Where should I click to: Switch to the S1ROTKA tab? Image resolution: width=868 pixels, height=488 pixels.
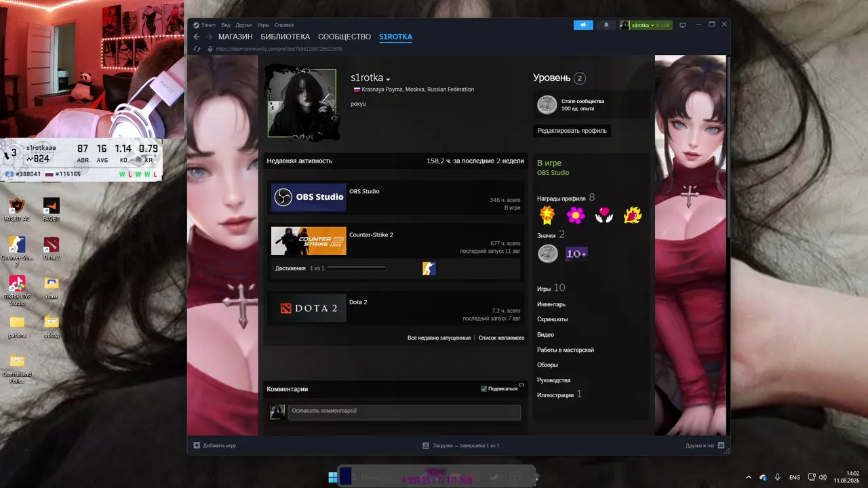(x=395, y=37)
